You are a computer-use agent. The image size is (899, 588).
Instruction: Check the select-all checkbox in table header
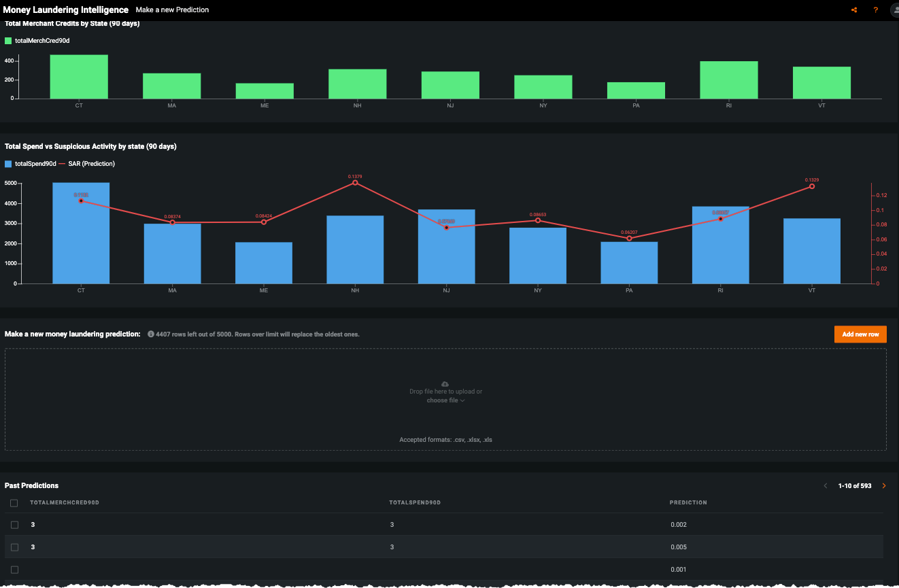14,503
